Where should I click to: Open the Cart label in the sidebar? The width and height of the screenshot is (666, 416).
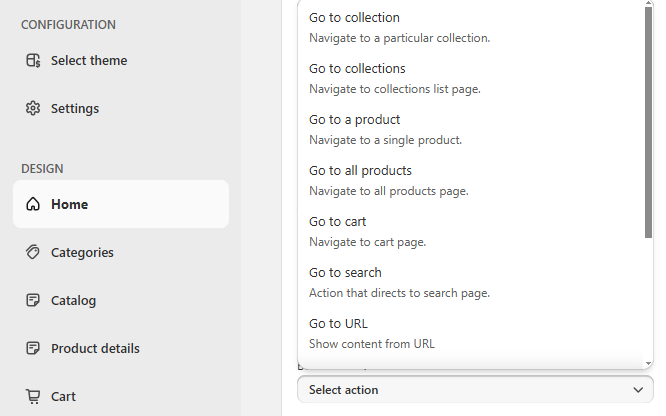63,396
